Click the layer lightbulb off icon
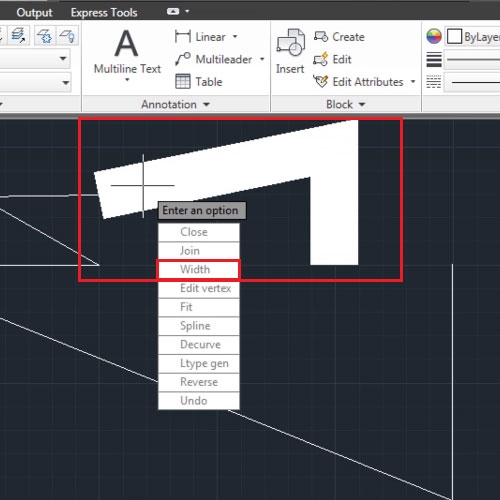 (67, 36)
